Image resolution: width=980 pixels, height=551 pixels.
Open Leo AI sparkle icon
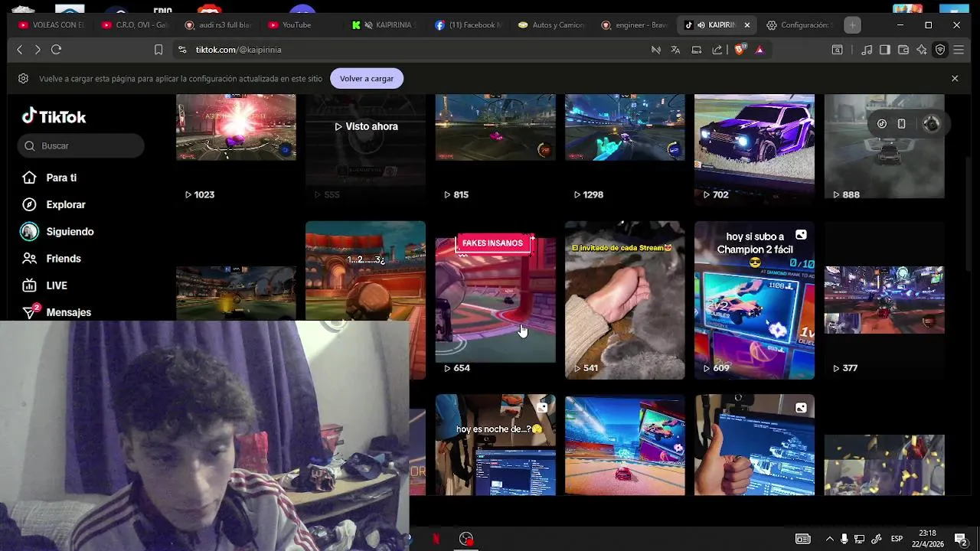tap(922, 50)
